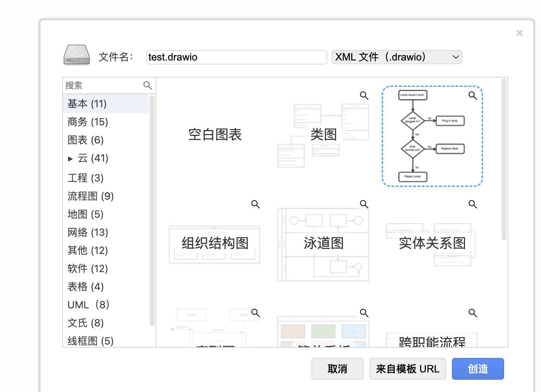Click the 取消 button

[x=337, y=369]
